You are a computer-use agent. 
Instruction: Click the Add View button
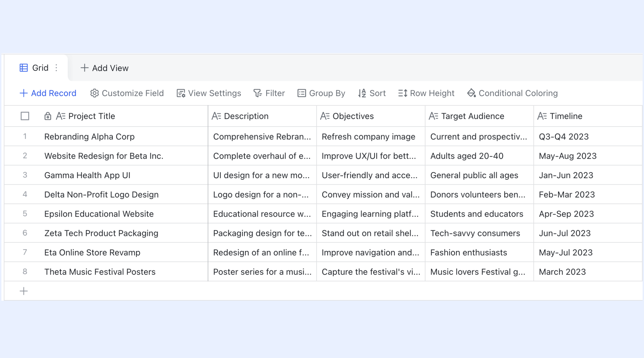pyautogui.click(x=105, y=68)
